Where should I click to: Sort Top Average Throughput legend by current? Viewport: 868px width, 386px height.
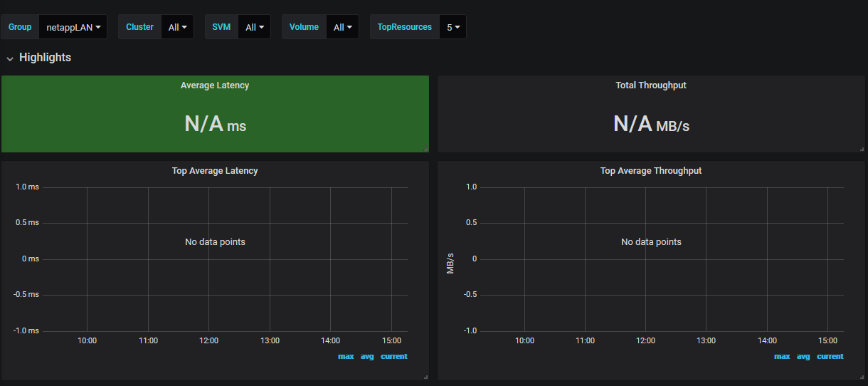[830, 356]
